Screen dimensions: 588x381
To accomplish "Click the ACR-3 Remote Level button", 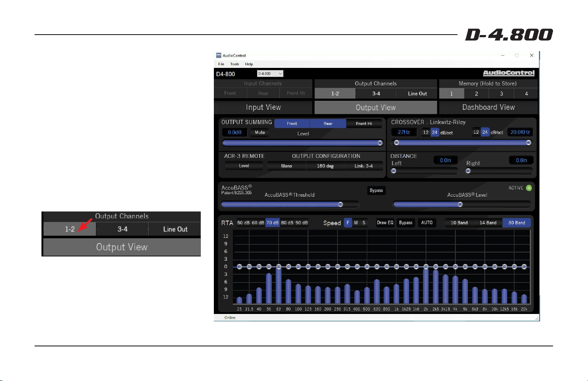I will pyautogui.click(x=244, y=166).
